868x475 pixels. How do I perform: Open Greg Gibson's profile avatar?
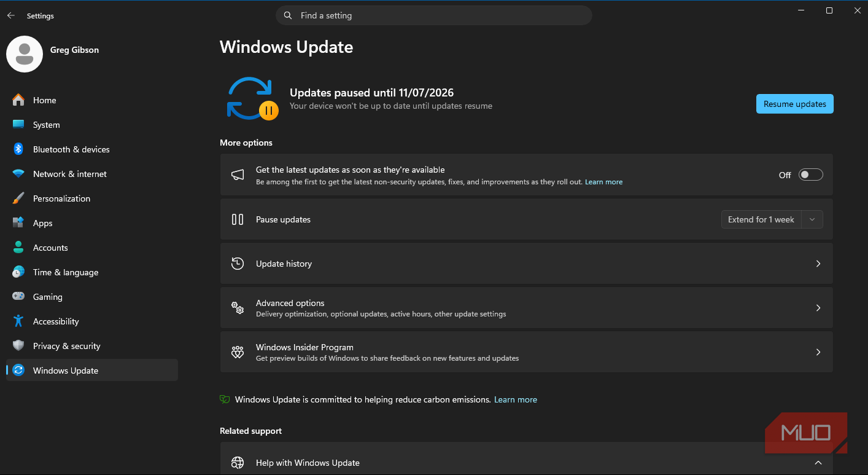click(25, 53)
